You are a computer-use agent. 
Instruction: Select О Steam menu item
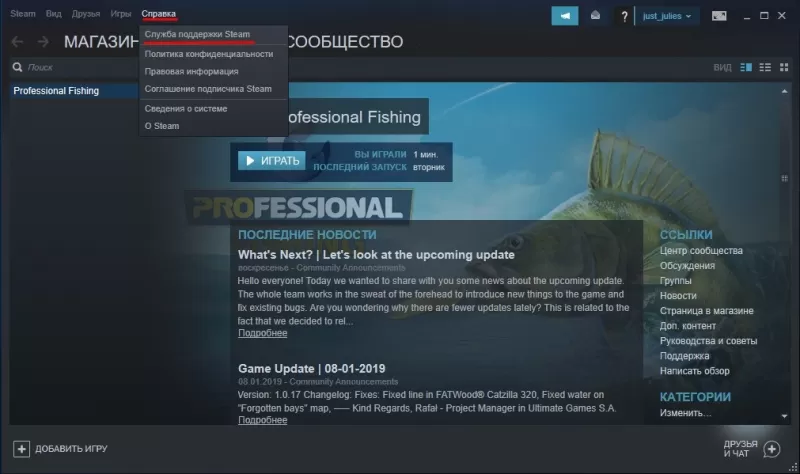pos(162,126)
